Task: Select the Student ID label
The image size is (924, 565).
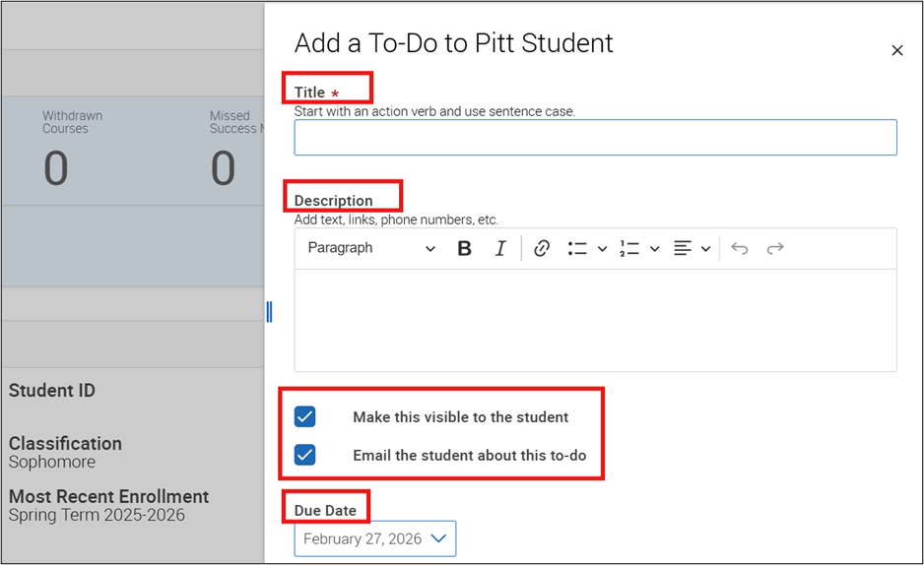Action: [x=52, y=390]
